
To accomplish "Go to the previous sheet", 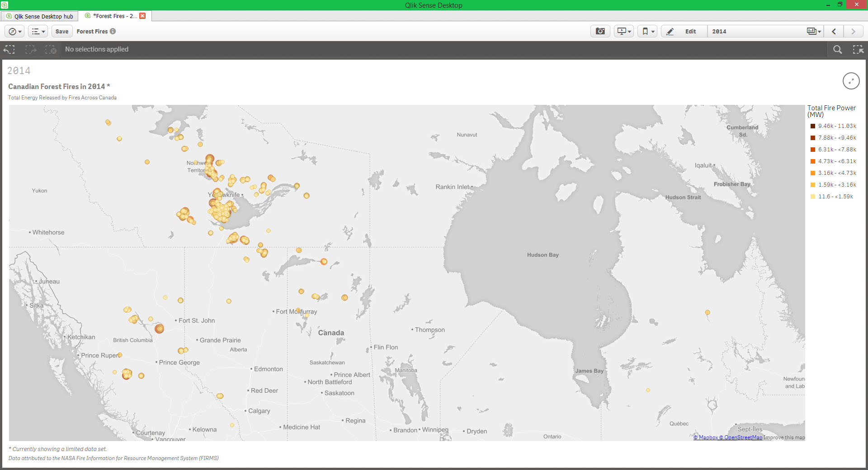I will pyautogui.click(x=834, y=31).
